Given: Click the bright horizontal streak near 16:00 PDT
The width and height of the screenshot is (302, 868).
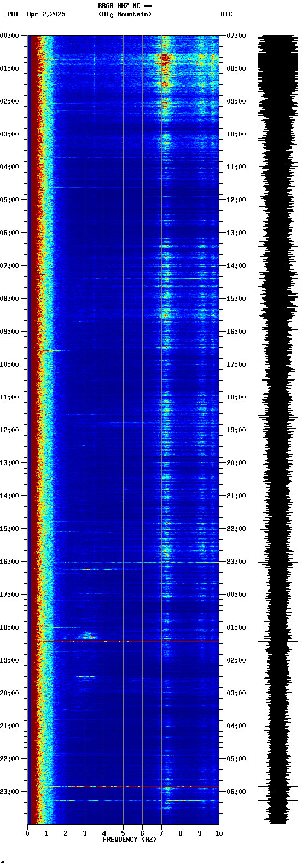Looking at the screenshot, I should point(141,562).
